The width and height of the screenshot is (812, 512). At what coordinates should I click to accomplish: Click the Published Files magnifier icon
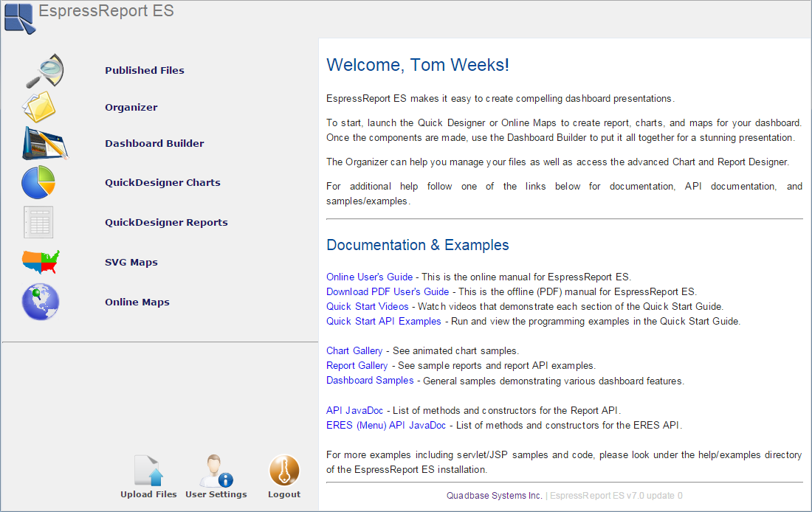point(45,70)
